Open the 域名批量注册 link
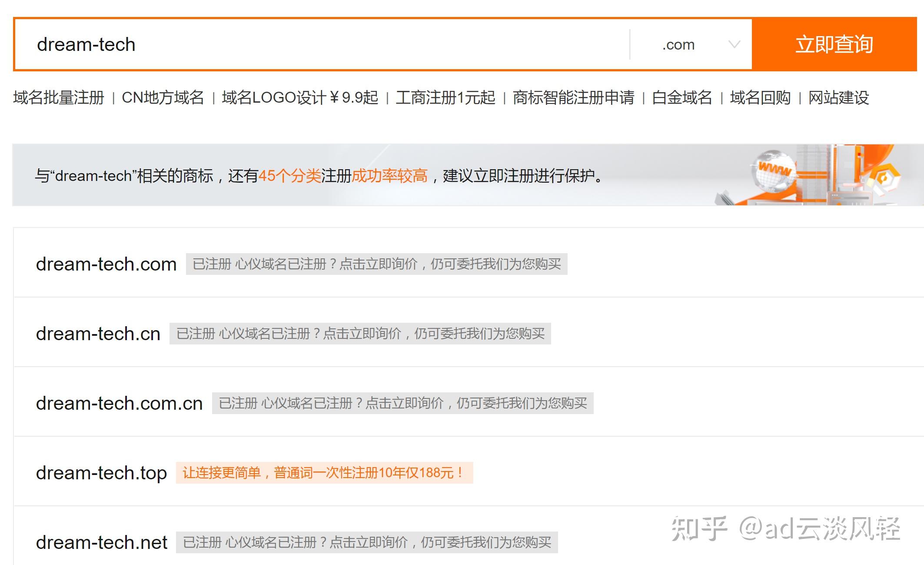Viewport: 924px width, 565px height. [x=59, y=97]
